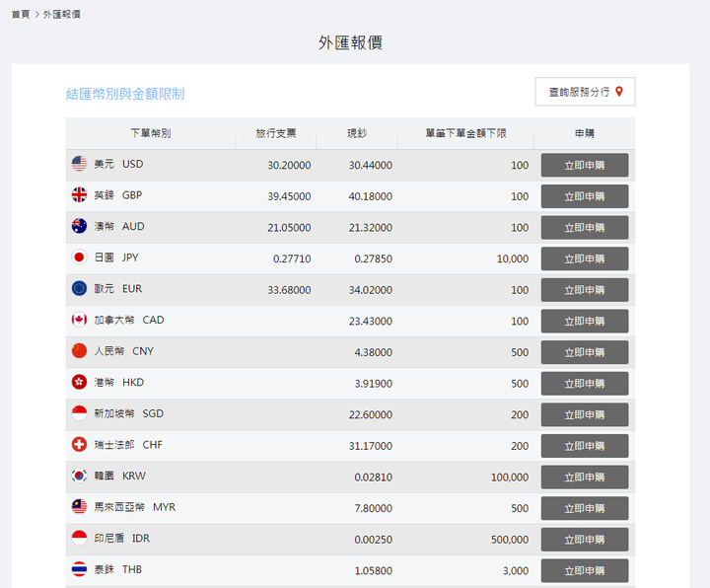
Task: Click HKD cash rate 3.91900
Action: 374,384
